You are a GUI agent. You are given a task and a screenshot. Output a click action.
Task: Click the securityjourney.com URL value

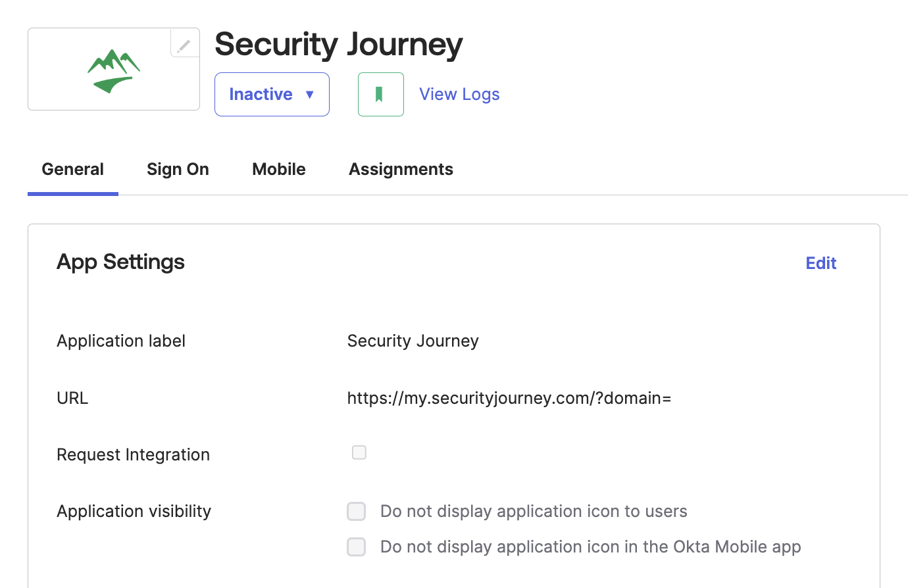[x=509, y=398]
